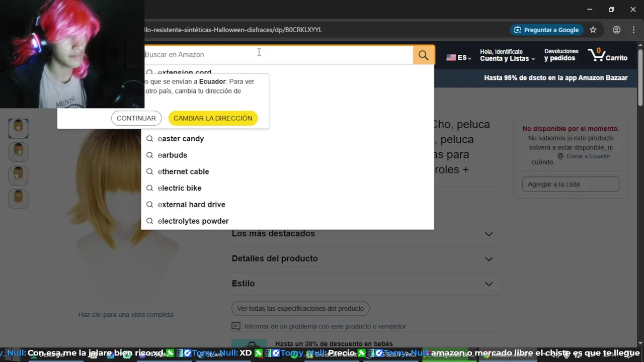The width and height of the screenshot is (644, 362).
Task: Click the Amazon search magnifier button
Action: 424,55
